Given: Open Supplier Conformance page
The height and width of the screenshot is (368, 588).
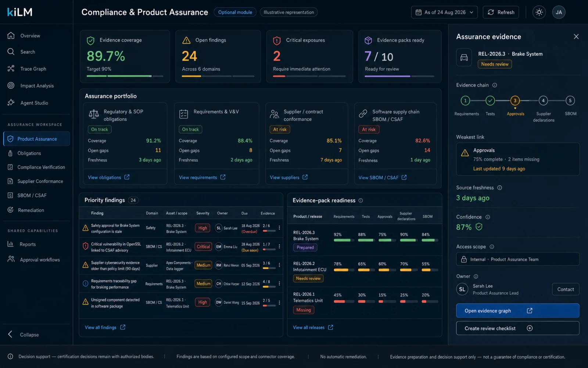Looking at the screenshot, I should click(x=36, y=181).
